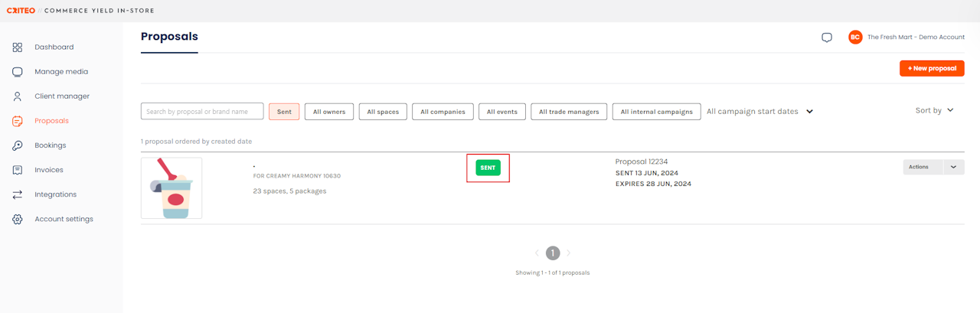Click the Invoices document icon
980x313 pixels.
[x=18, y=170]
